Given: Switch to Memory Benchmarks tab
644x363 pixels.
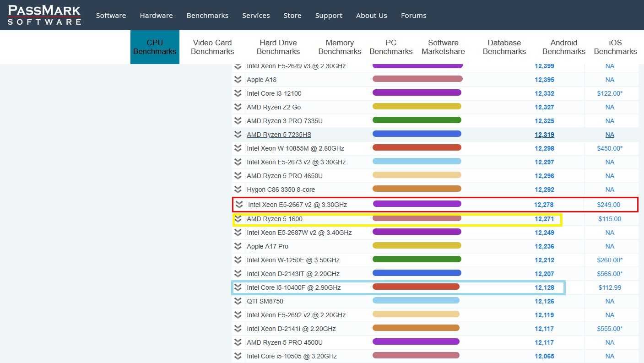Looking at the screenshot, I should (340, 47).
